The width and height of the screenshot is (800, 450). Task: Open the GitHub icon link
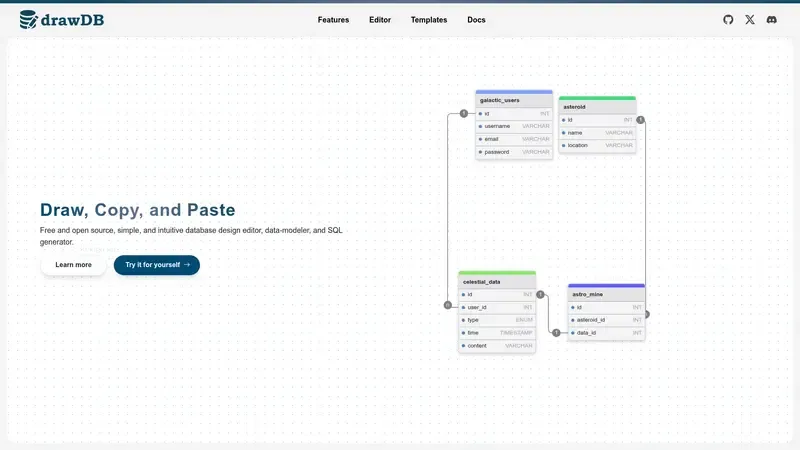(x=728, y=20)
